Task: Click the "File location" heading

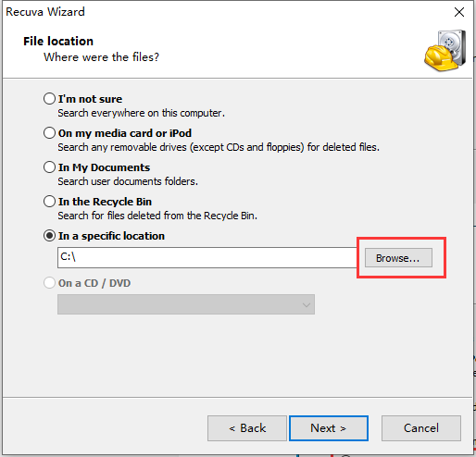Action: click(x=58, y=42)
